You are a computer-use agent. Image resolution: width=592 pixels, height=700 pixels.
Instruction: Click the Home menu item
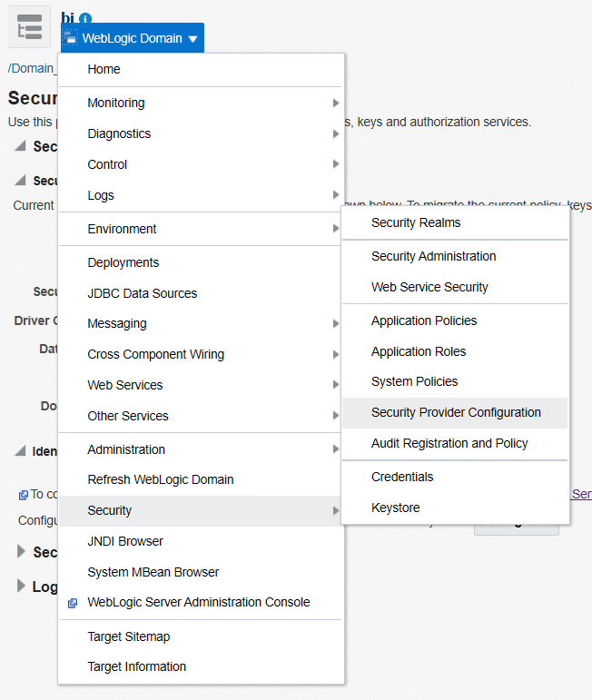point(104,69)
